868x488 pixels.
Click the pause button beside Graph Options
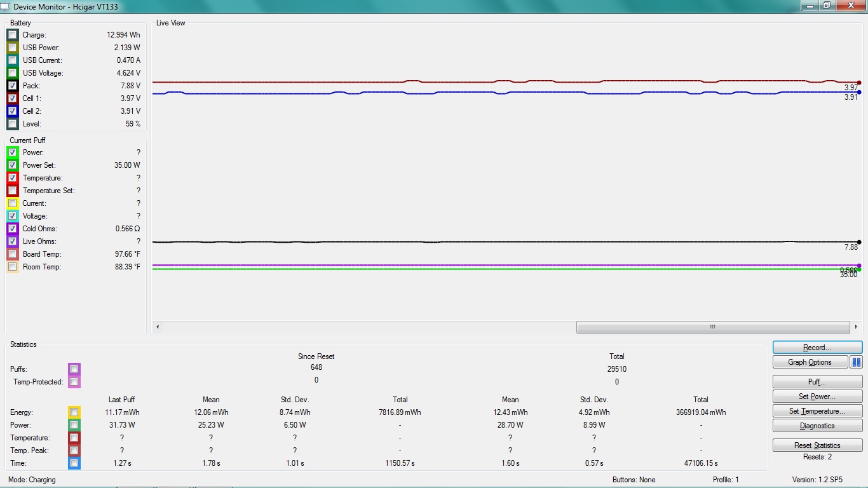click(856, 362)
